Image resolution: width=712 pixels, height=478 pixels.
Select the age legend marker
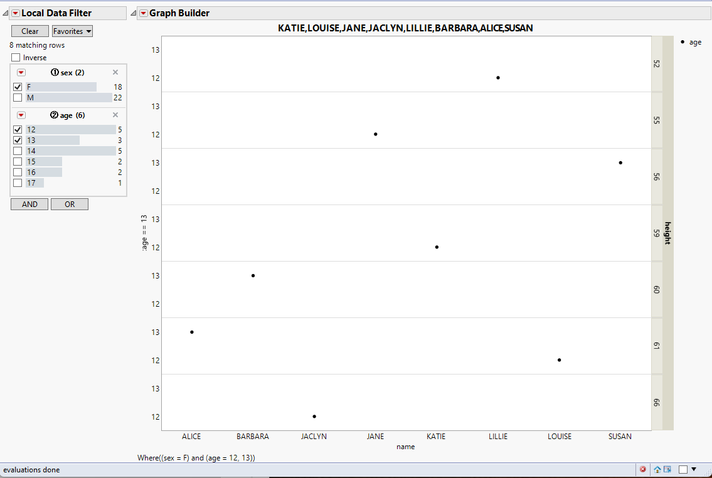tap(682, 42)
